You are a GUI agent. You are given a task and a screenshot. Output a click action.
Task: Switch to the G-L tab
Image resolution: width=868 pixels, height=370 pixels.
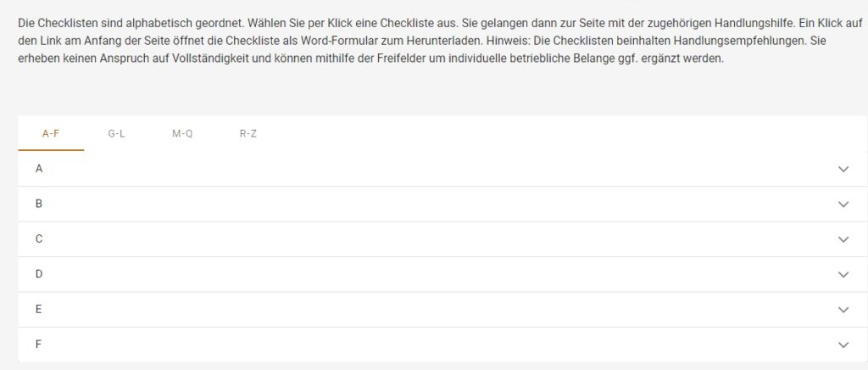pyautogui.click(x=117, y=133)
